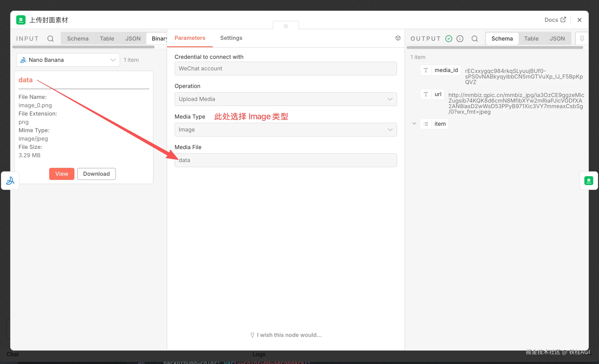Viewport: 599px width, 364px height.
Task: Switch input view to Table tab
Action: [x=107, y=39]
